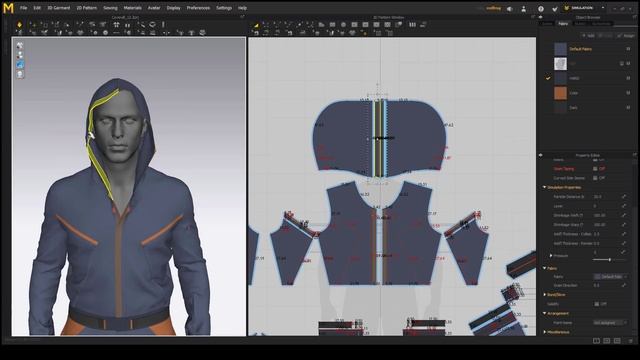The width and height of the screenshot is (640, 360).
Task: Toggle the Solidify checkbox
Action: pyautogui.click(x=596, y=304)
